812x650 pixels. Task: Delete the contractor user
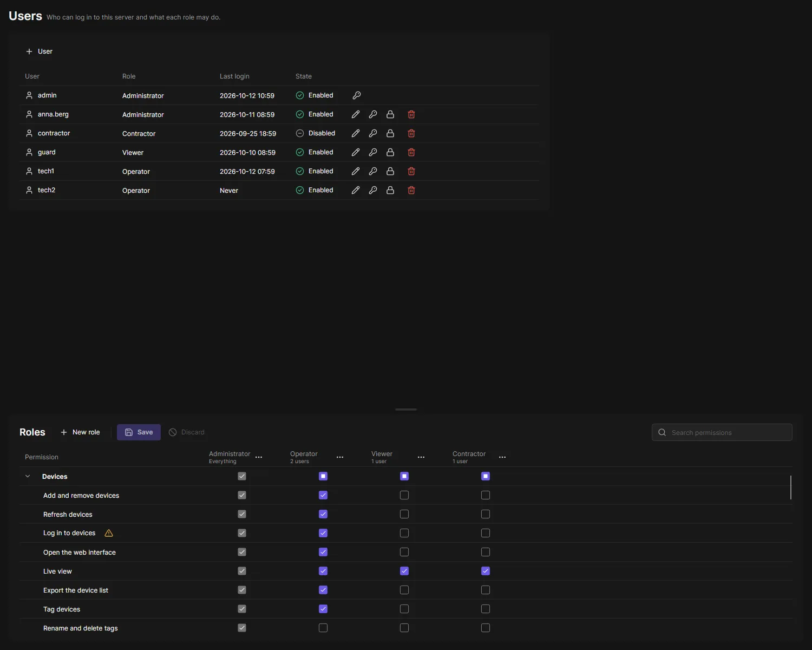(411, 133)
